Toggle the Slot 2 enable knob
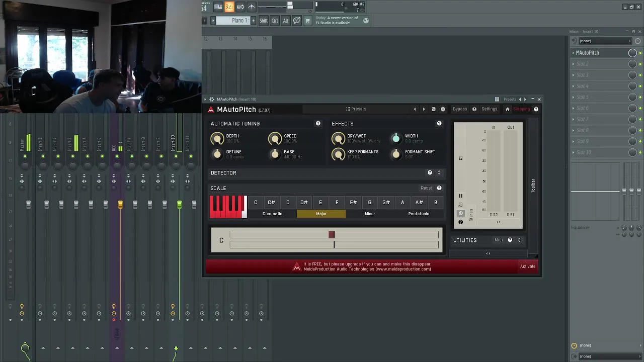This screenshot has width=644, height=362. pyautogui.click(x=632, y=64)
